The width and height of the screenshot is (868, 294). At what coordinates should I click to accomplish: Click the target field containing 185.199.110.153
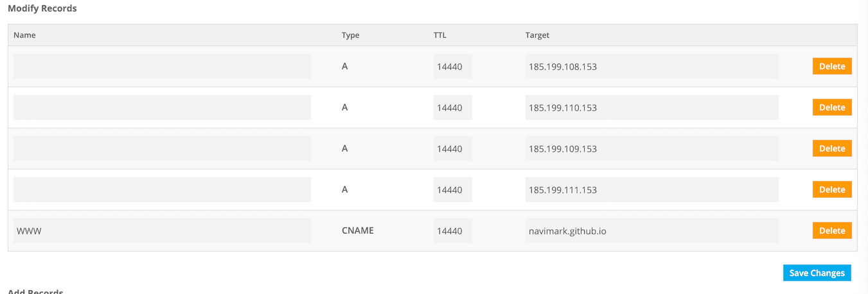(x=651, y=107)
